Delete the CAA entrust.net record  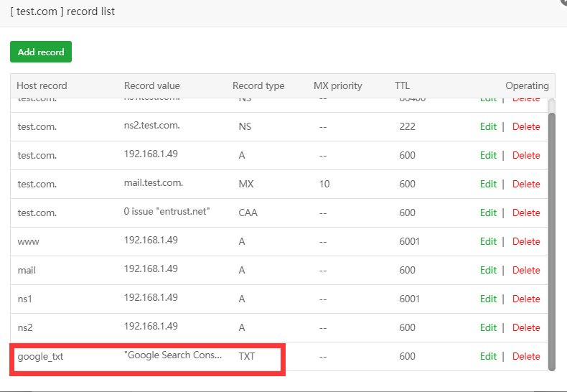[526, 213]
